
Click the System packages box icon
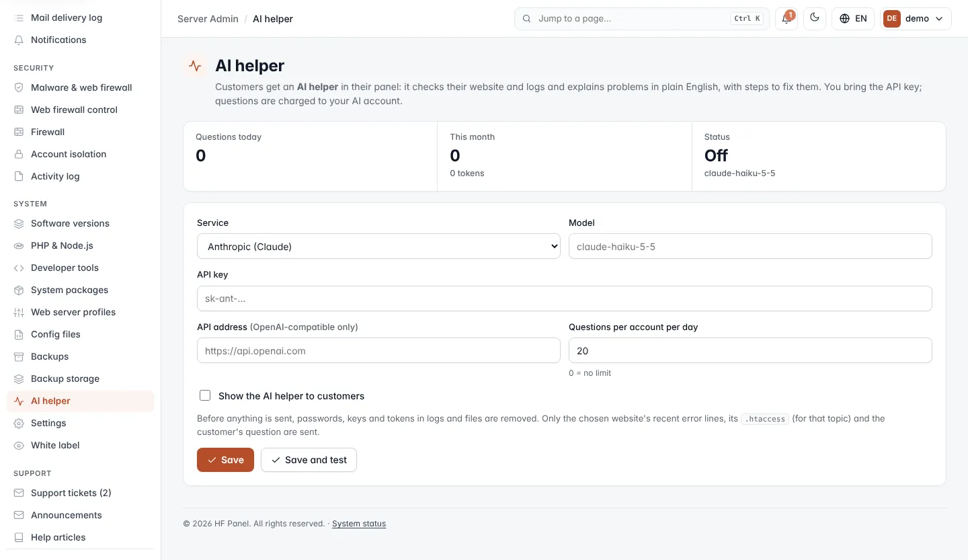pos(19,290)
